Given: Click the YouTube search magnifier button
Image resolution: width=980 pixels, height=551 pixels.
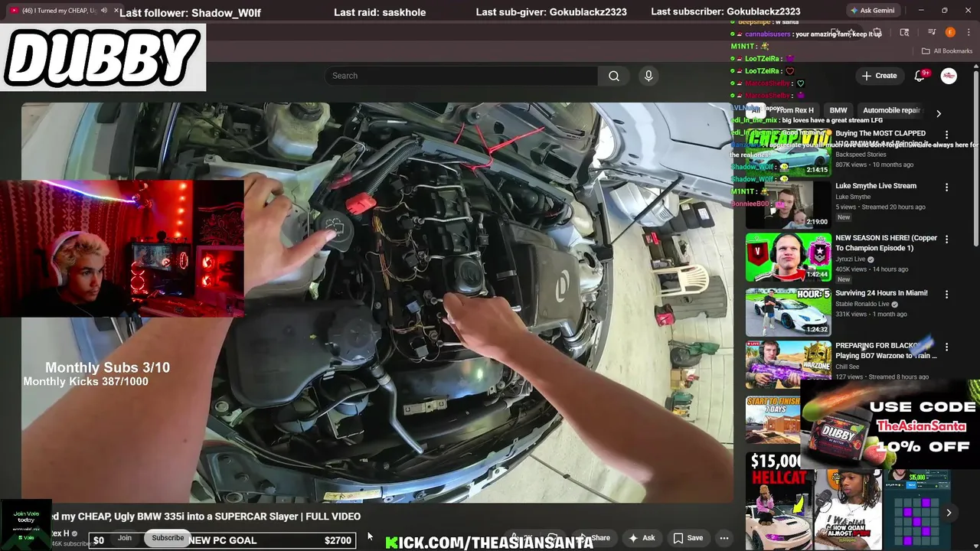Looking at the screenshot, I should pyautogui.click(x=614, y=76).
